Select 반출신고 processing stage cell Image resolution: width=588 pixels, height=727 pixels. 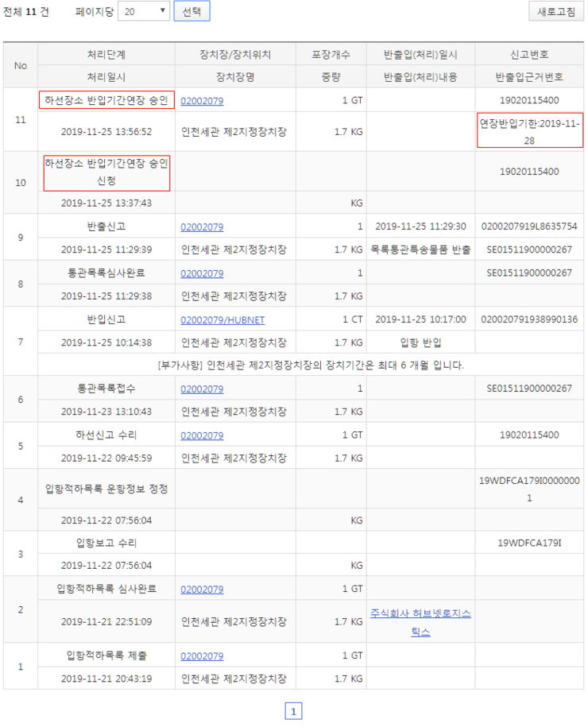pos(106,226)
